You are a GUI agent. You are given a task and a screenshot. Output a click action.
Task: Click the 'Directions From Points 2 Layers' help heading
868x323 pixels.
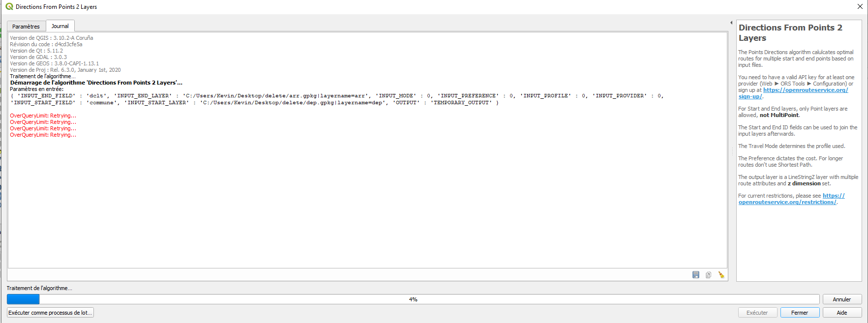(x=790, y=32)
